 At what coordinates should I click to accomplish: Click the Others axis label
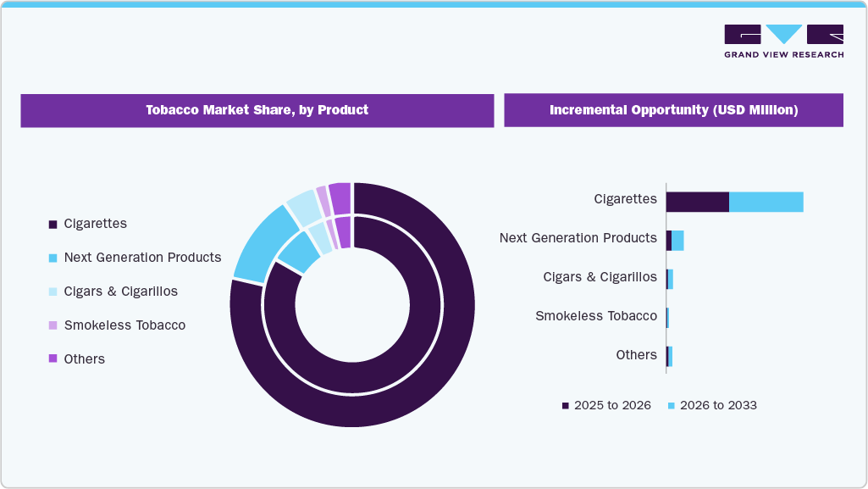(x=637, y=354)
